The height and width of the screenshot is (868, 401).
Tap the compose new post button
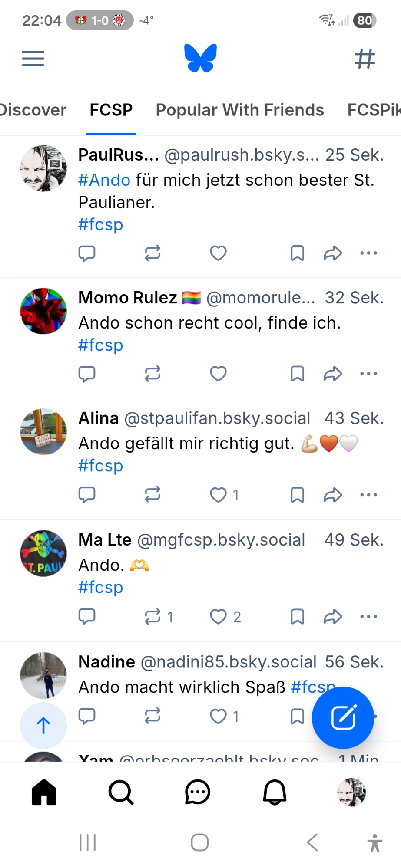click(343, 717)
